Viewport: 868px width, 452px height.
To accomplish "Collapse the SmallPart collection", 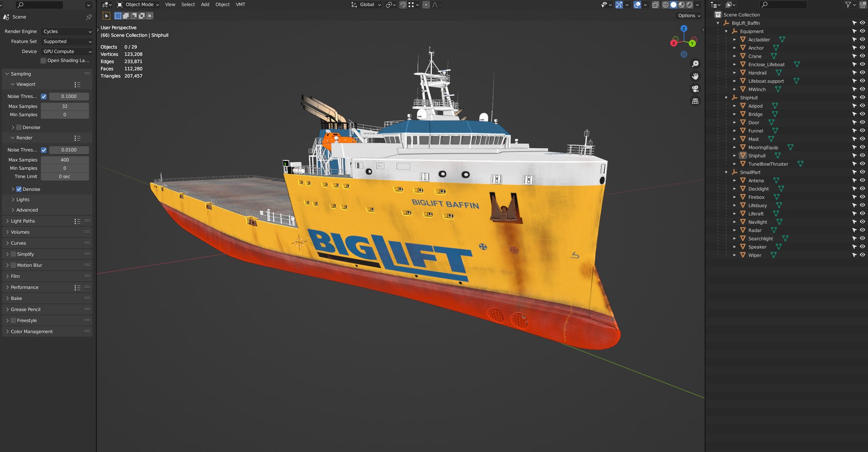I will [x=726, y=172].
